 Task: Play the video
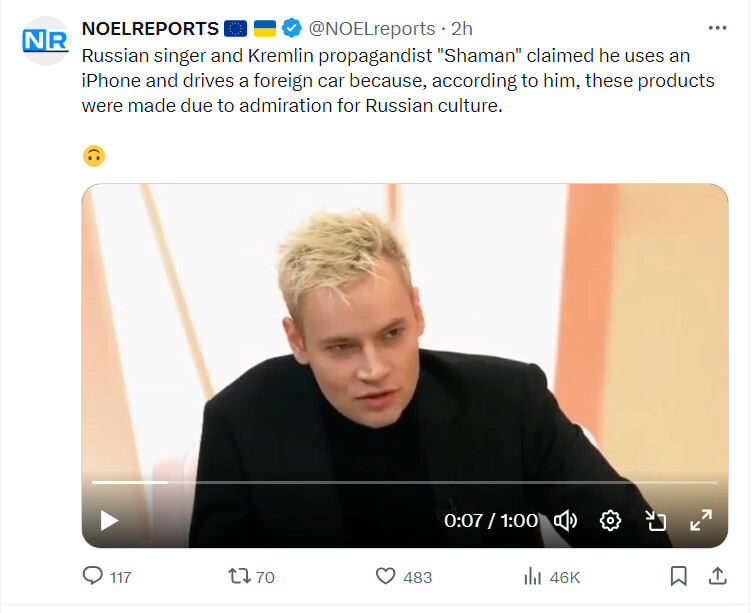coord(109,520)
